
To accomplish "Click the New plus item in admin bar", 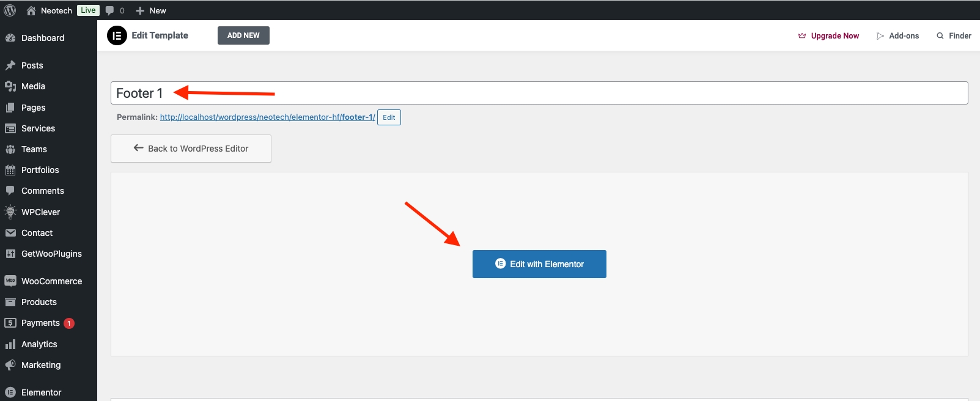I will 151,10.
